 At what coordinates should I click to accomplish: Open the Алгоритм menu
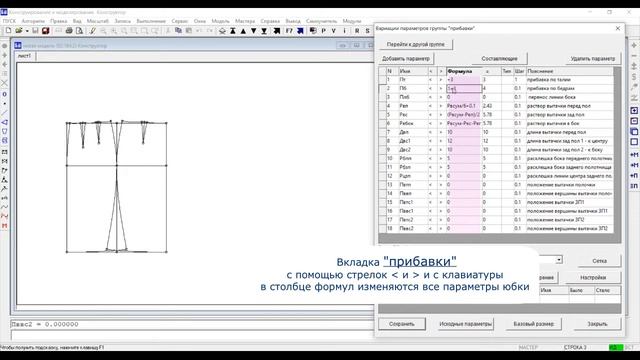[x=33, y=21]
